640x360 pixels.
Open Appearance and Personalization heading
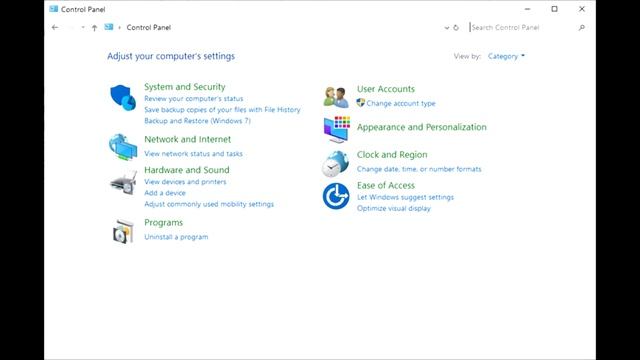point(422,127)
